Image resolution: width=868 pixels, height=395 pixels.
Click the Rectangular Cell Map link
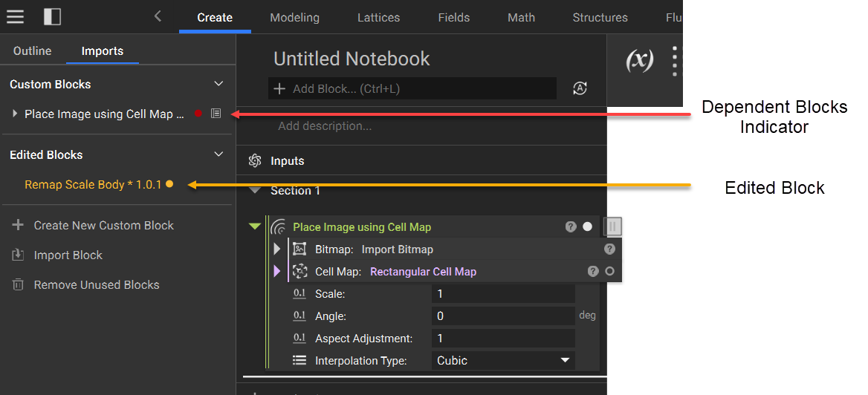click(424, 272)
